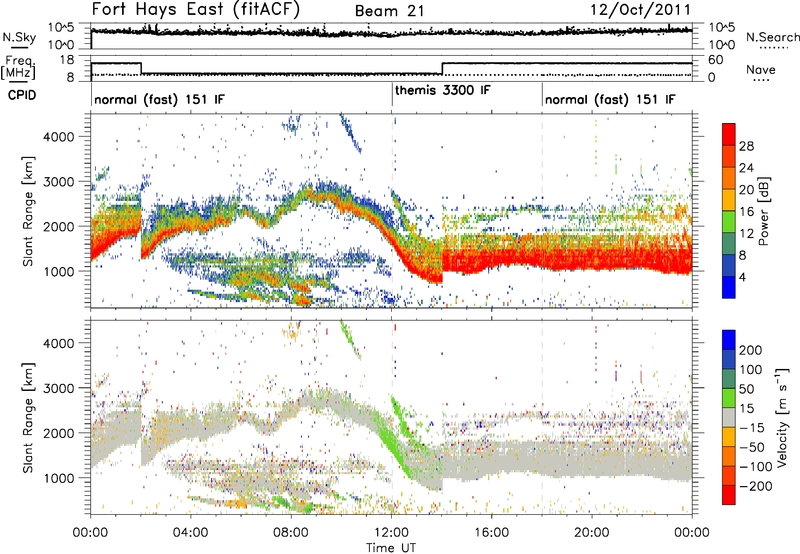Click the '50' velocity colorbar label
This screenshot has width=800, height=554.
click(x=746, y=389)
